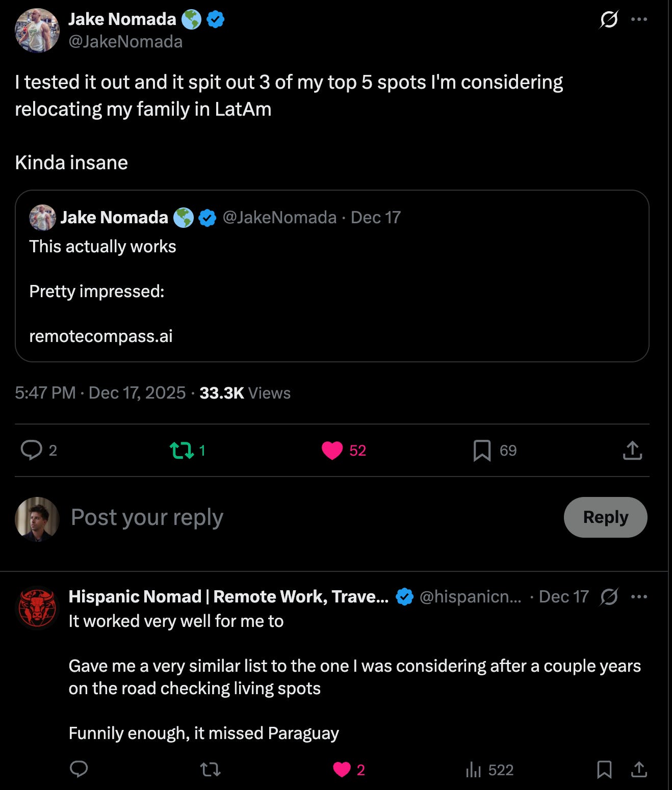Unlike Hispanic Nomad's reply with 2 likes
This screenshot has width=672, height=790.
click(x=342, y=769)
